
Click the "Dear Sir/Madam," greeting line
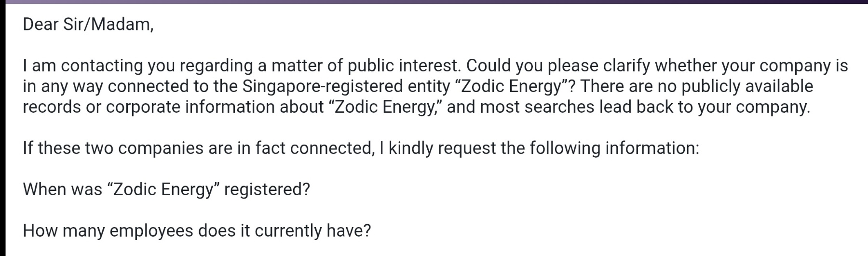88,24
